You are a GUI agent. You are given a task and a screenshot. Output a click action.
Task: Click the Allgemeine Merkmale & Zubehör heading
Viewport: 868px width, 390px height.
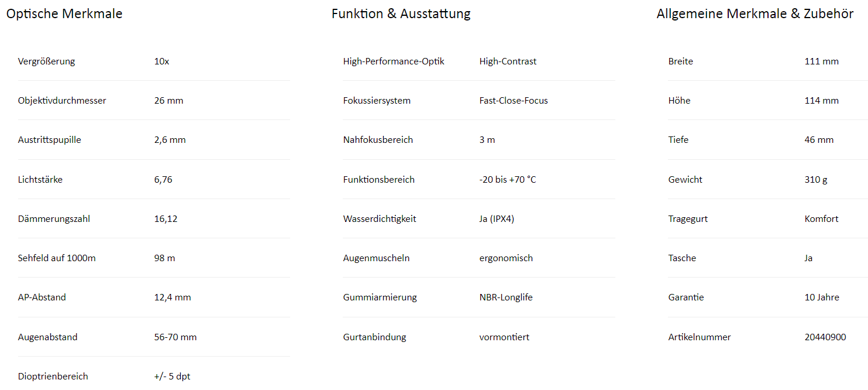click(755, 13)
